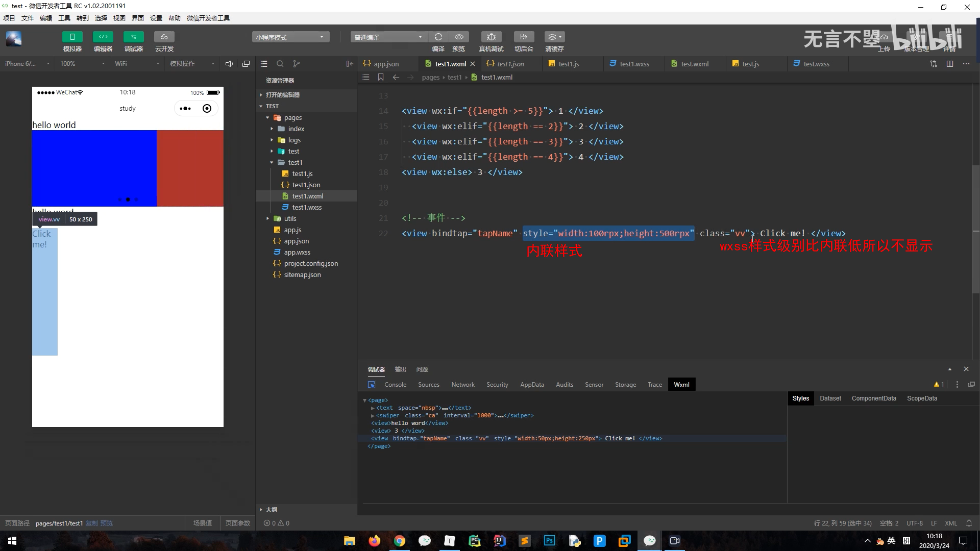The width and height of the screenshot is (980, 551).
Task: Open the Console tab
Action: coord(395,385)
